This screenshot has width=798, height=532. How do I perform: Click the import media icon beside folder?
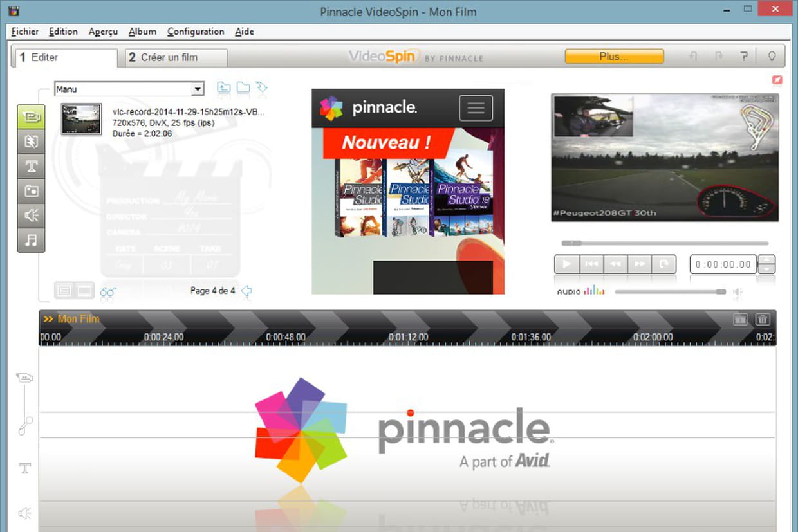(x=261, y=87)
